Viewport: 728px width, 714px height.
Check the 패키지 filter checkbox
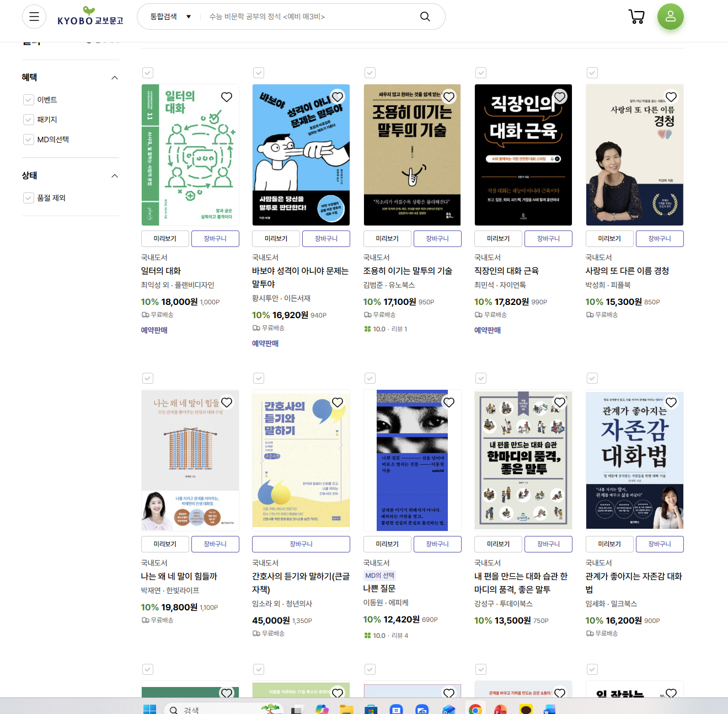click(x=29, y=120)
